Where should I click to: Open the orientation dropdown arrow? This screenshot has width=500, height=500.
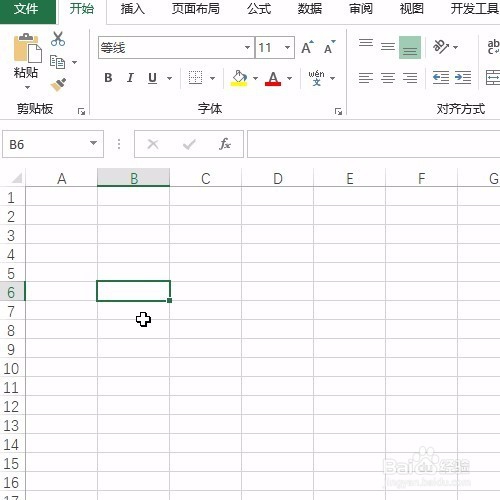pyautogui.click(x=455, y=47)
